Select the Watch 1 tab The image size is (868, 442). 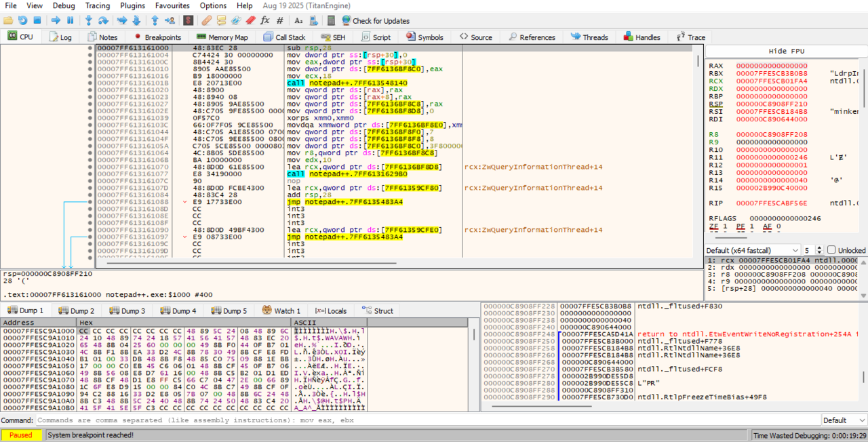pos(281,310)
